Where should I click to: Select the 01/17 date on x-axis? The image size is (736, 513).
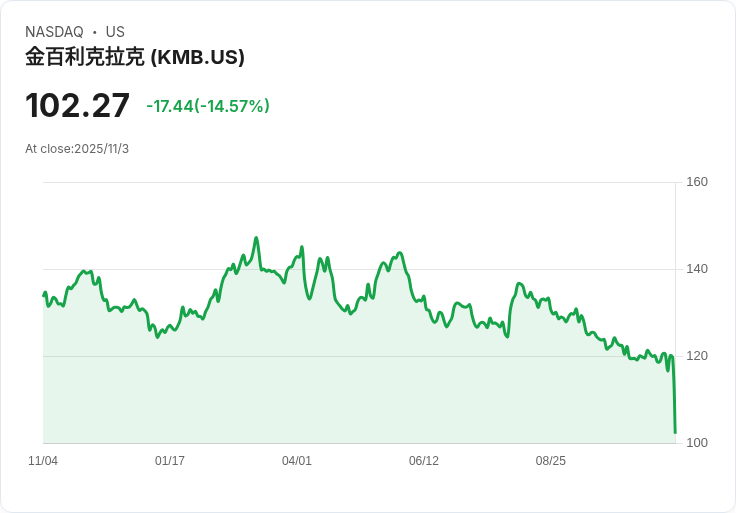pyautogui.click(x=170, y=461)
